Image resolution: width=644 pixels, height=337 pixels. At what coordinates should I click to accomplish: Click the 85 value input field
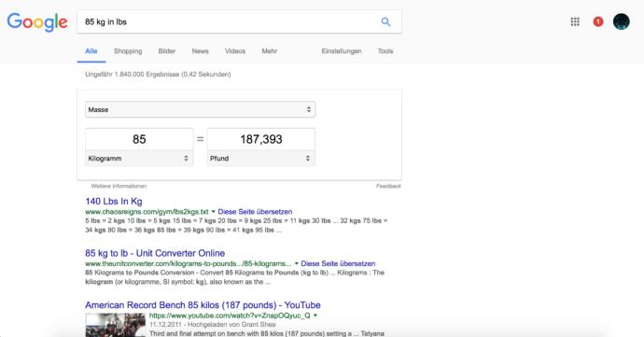(139, 139)
